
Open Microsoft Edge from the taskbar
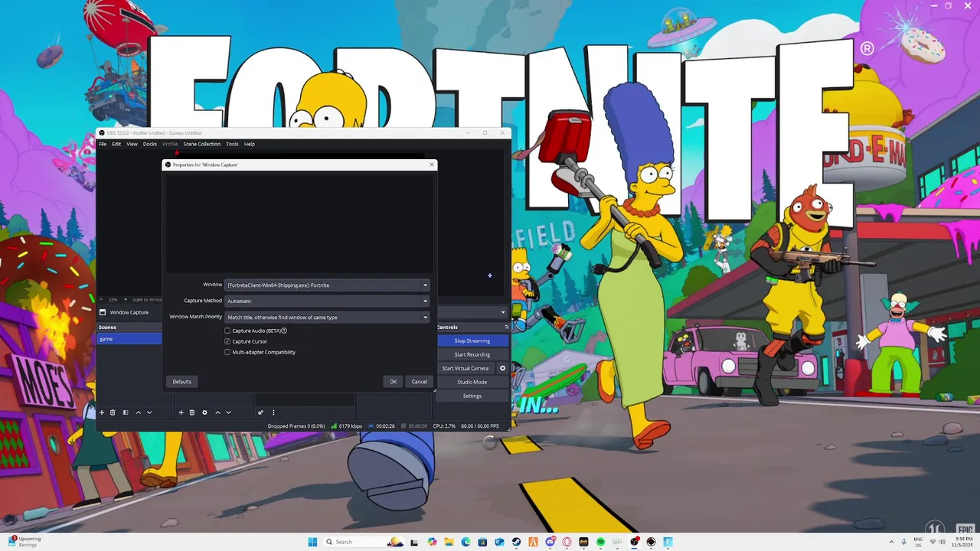465,542
